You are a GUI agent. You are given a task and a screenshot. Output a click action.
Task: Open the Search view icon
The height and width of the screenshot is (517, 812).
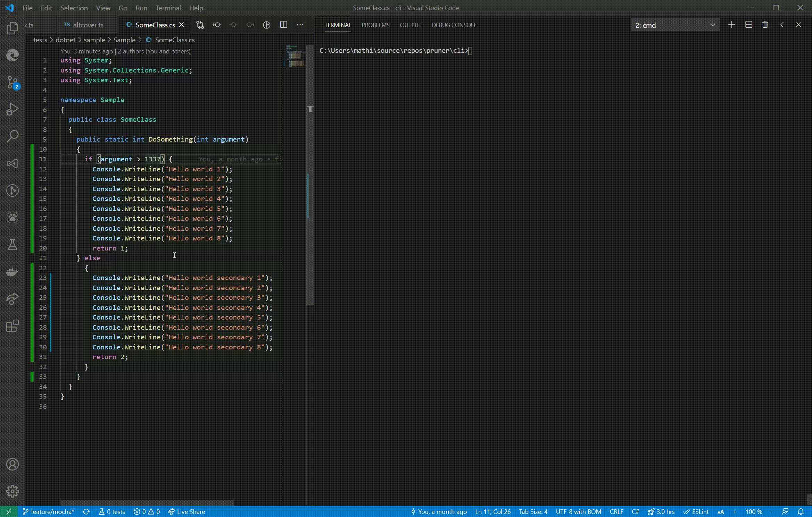click(13, 136)
